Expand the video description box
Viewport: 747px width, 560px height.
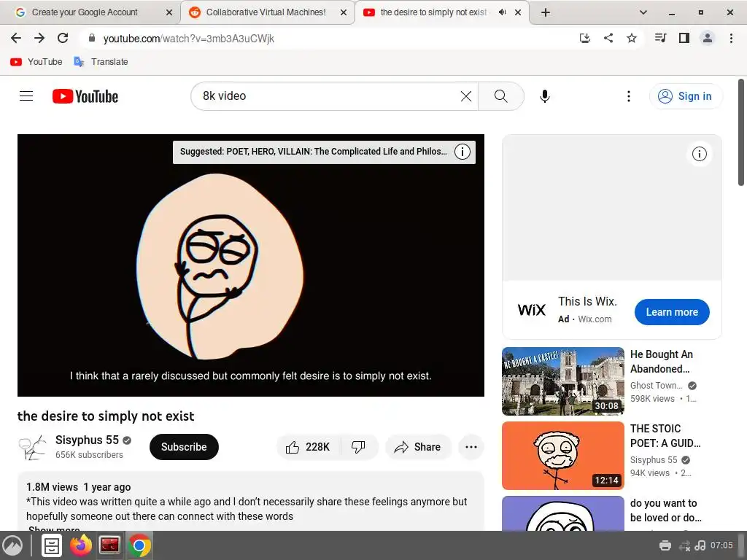tap(251, 502)
